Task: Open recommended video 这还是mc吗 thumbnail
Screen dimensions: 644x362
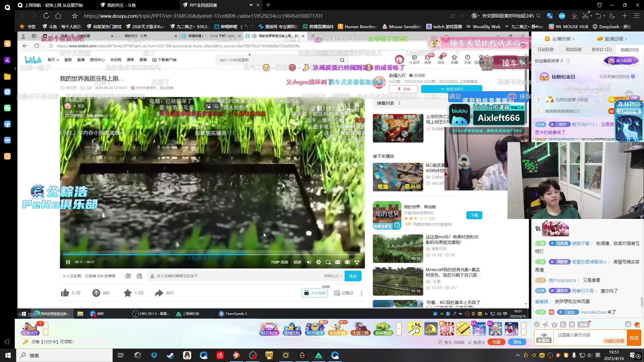Action: pos(398,248)
